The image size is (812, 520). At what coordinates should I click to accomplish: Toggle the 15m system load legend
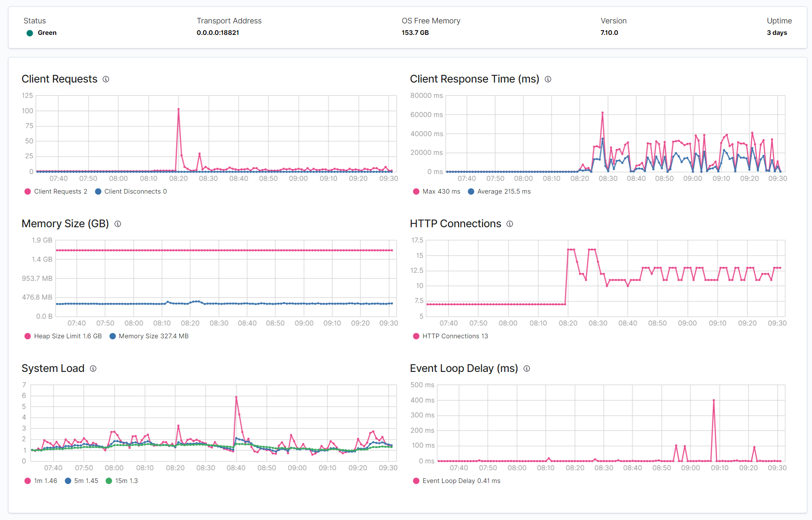coord(122,481)
